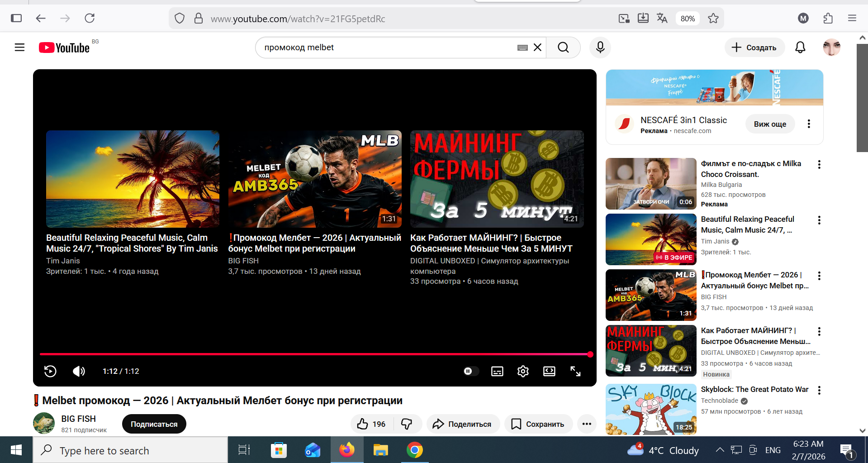The height and width of the screenshot is (463, 868).
Task: Open the 80% zoom level indicator
Action: 688,19
